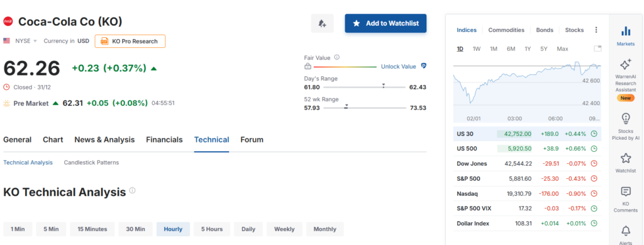
Task: Open Markets in right sidebar
Action: coord(626,36)
